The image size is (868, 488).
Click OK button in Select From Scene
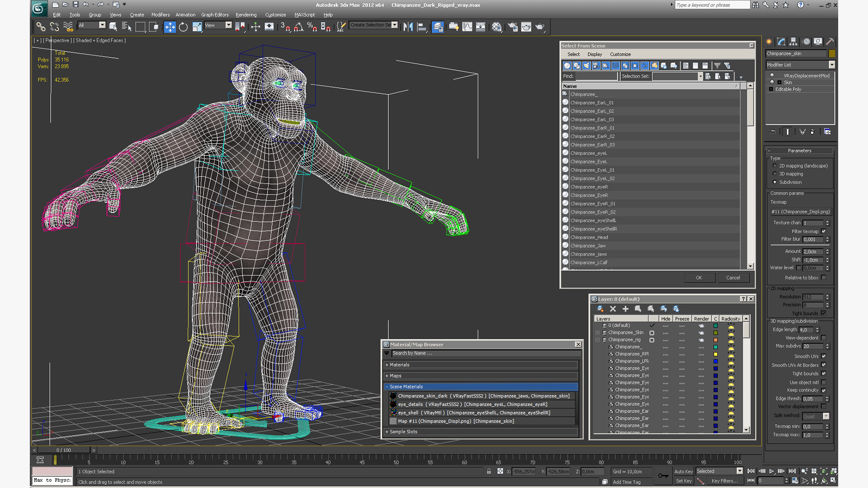700,277
